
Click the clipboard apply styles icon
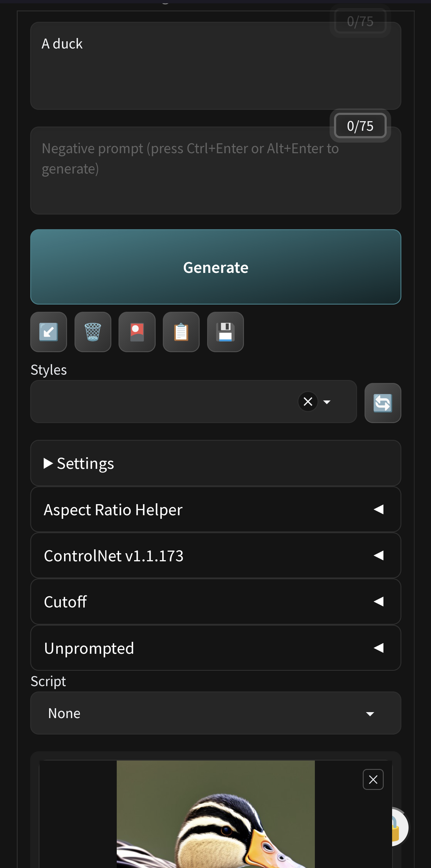tap(181, 332)
